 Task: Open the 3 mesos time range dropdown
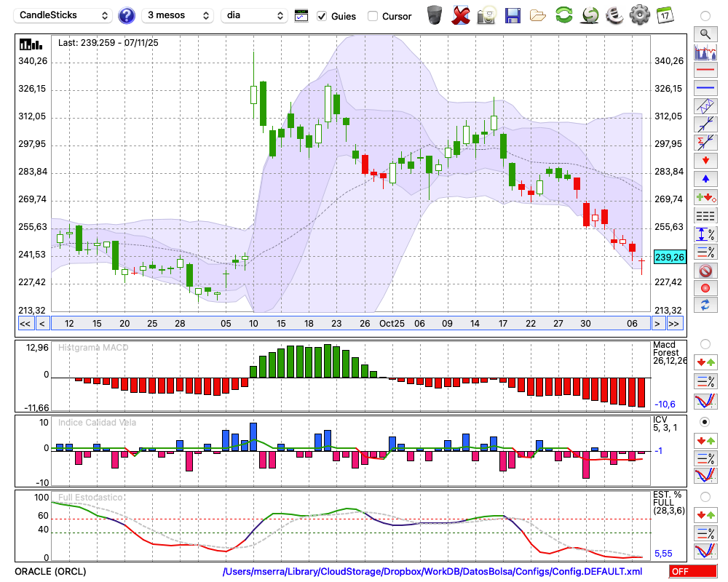(177, 15)
